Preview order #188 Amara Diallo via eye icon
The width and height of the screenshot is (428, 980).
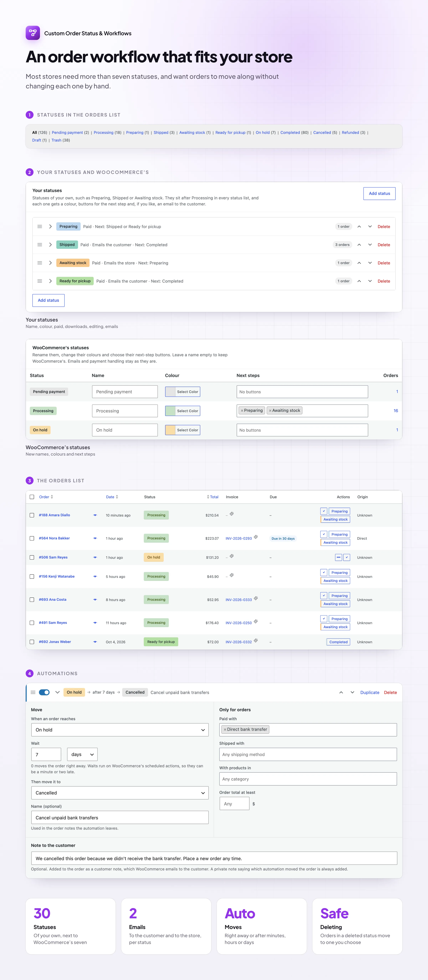95,515
